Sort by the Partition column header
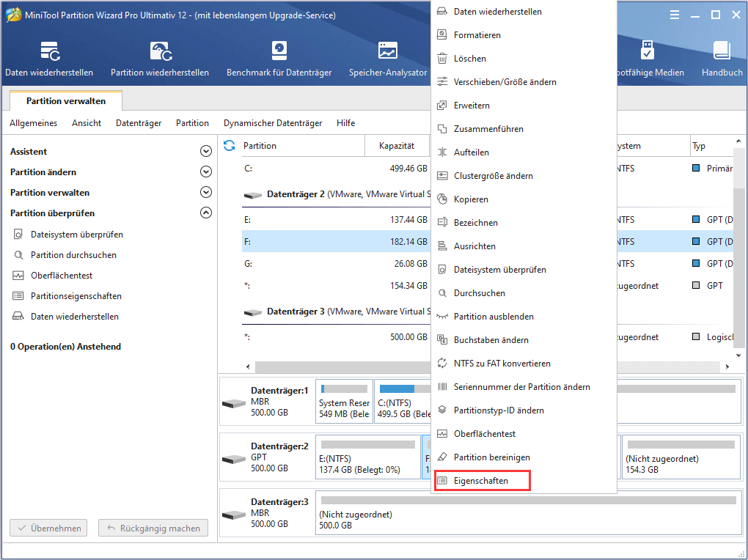 302,146
